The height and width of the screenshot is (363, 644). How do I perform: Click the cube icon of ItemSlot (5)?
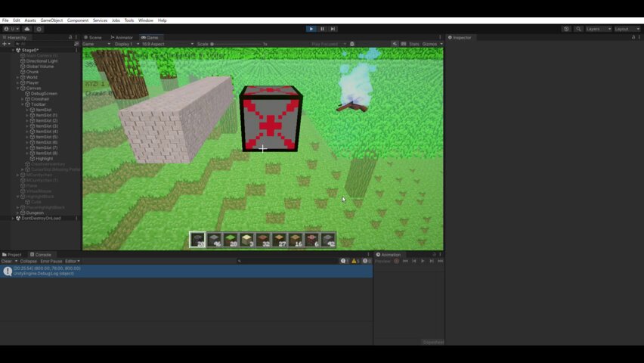pos(33,137)
